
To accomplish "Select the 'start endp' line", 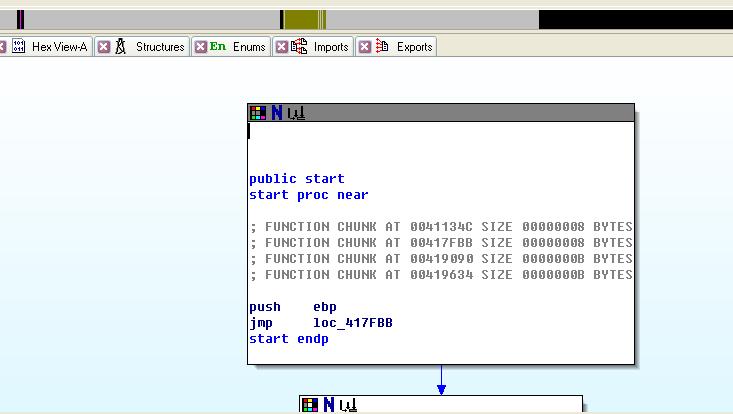I will click(289, 339).
